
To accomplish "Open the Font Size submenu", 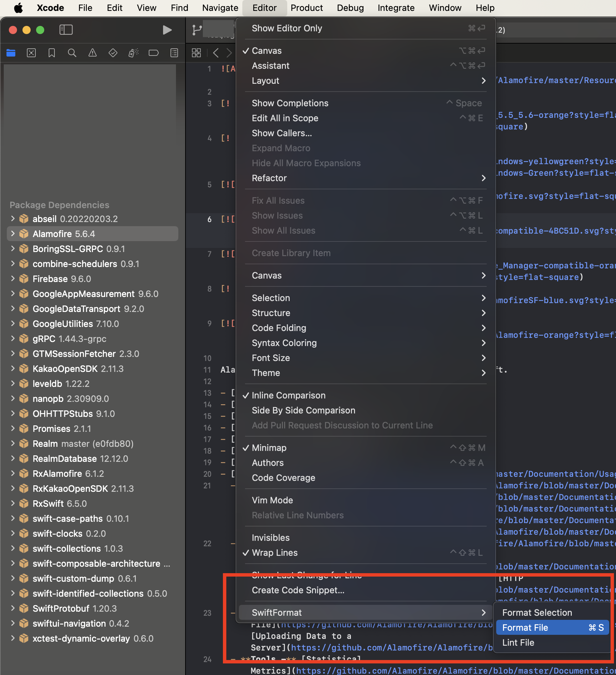I will coord(366,358).
